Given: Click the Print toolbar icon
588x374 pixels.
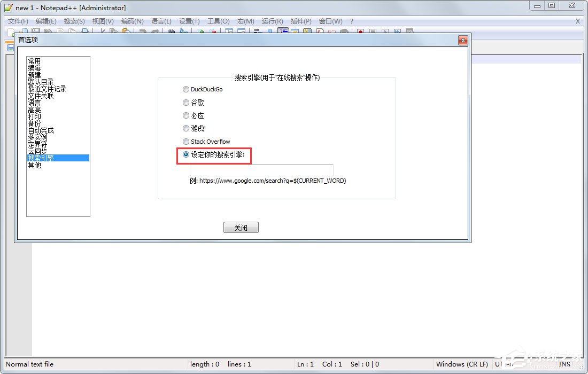Looking at the screenshot, I should pos(85,31).
